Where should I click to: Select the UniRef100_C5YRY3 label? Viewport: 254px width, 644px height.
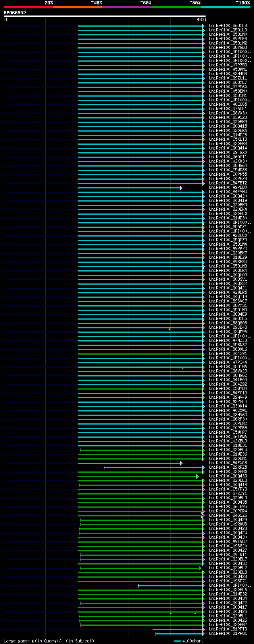[228, 489]
